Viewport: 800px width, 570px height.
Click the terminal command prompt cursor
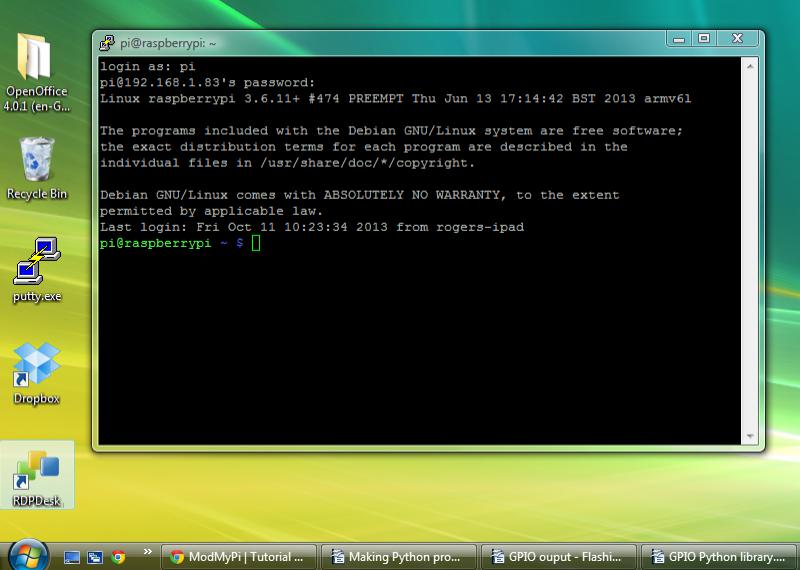coord(256,243)
